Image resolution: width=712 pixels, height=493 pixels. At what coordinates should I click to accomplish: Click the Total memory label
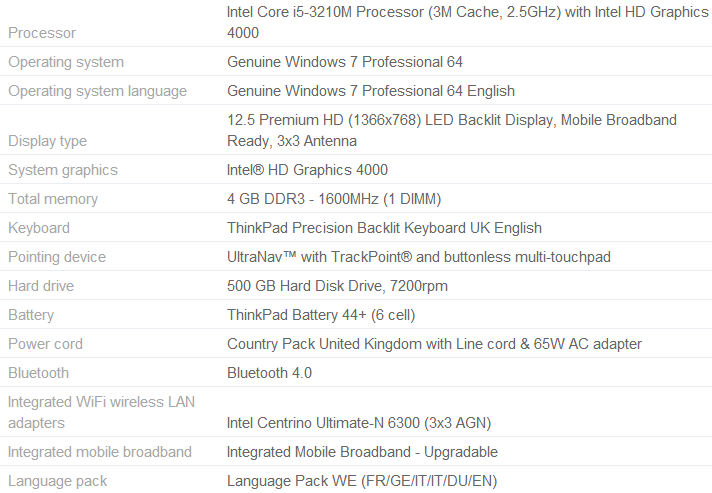[53, 199]
